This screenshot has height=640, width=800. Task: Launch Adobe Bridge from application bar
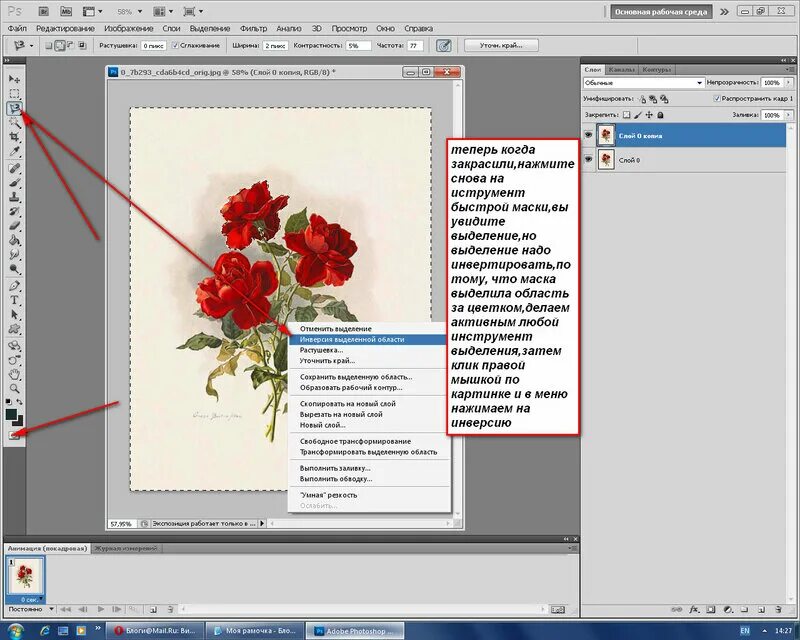point(44,11)
